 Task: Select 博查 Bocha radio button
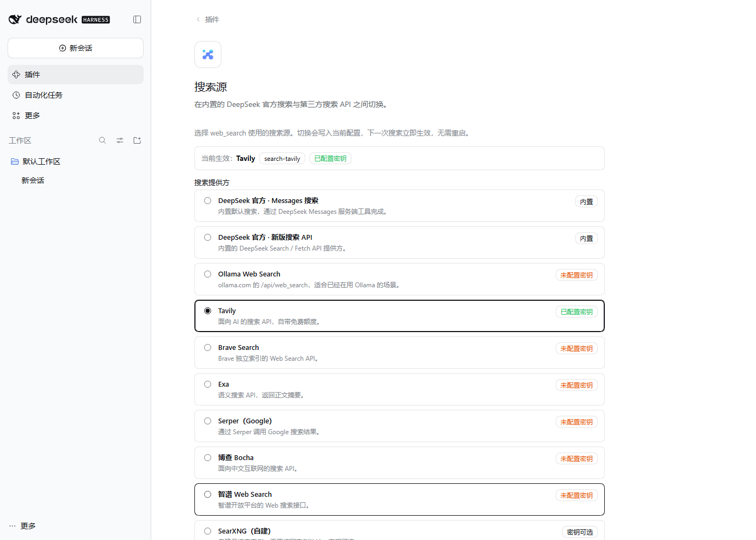tap(207, 458)
